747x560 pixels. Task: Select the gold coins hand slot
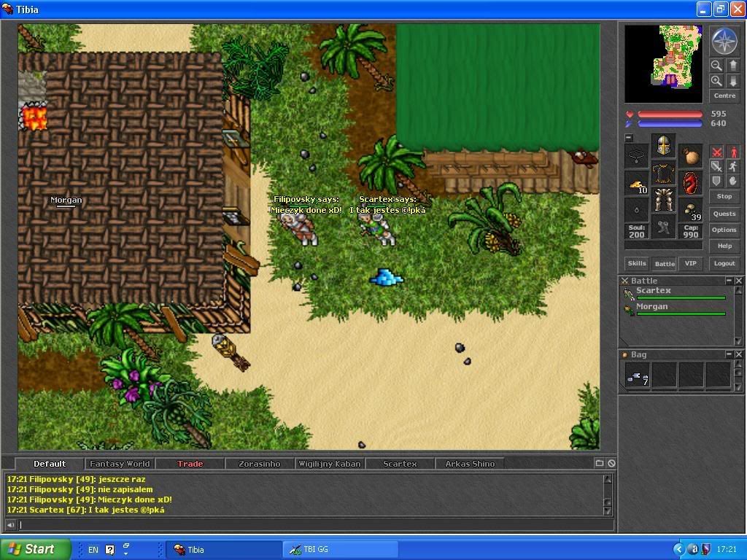[636, 183]
